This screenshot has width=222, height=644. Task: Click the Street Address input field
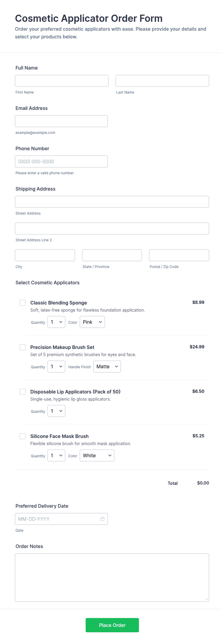click(112, 202)
